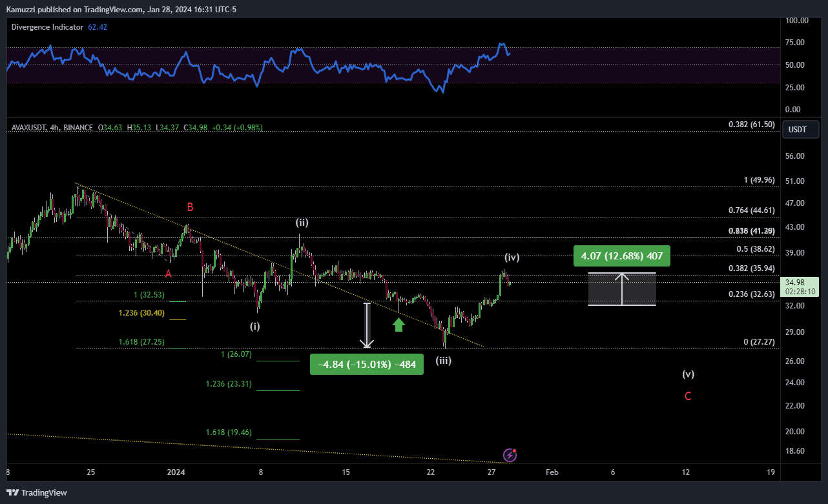Screen dimensions: 828x504
Task: Click the extension label 1.236 (23.31)
Action: [x=229, y=384]
